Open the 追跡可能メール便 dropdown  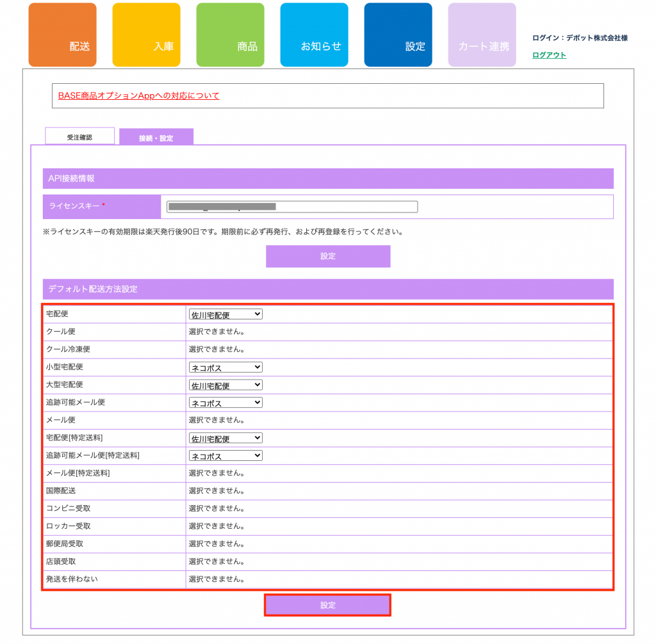(225, 403)
